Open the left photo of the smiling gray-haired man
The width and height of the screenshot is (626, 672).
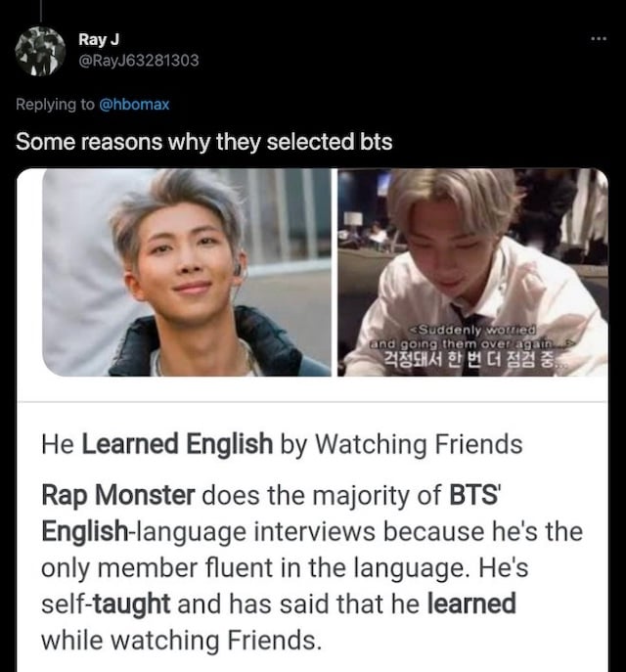(x=187, y=273)
